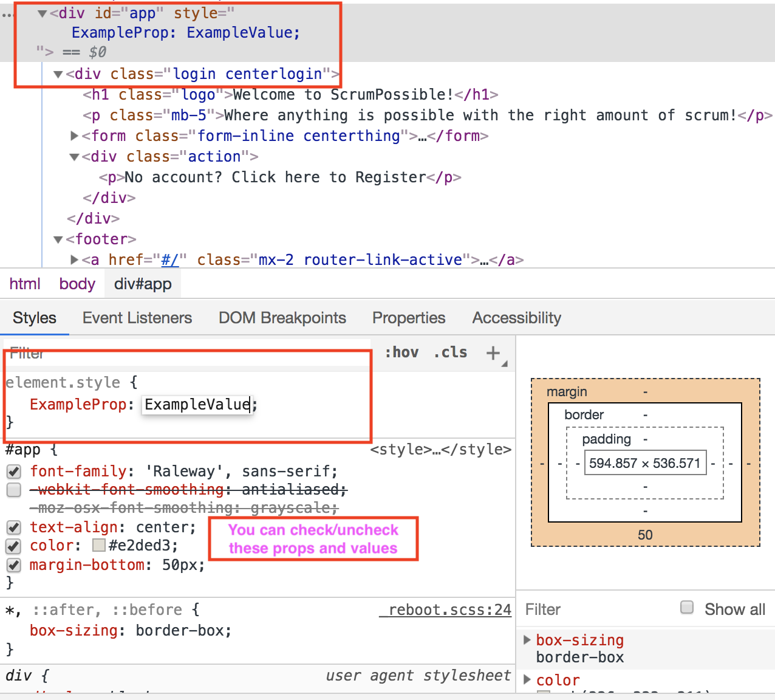Open the Accessibility tab
This screenshot has height=700, width=775.
coord(517,318)
